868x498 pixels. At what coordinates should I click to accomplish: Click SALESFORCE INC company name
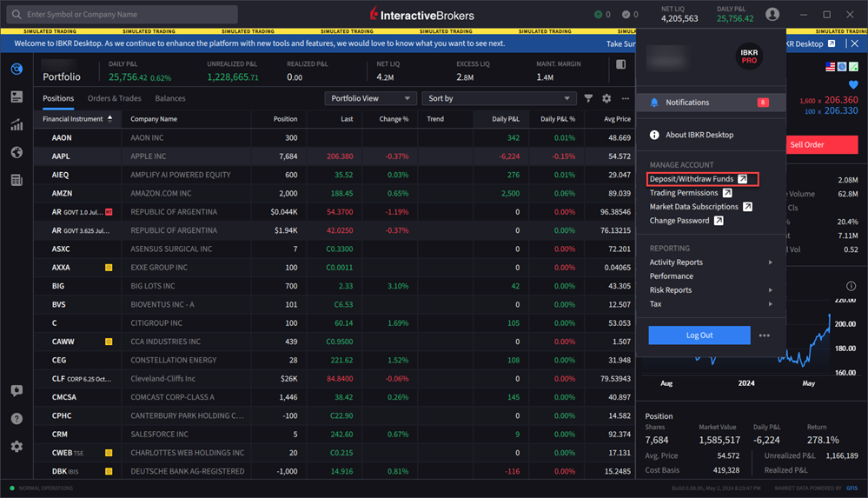click(159, 435)
